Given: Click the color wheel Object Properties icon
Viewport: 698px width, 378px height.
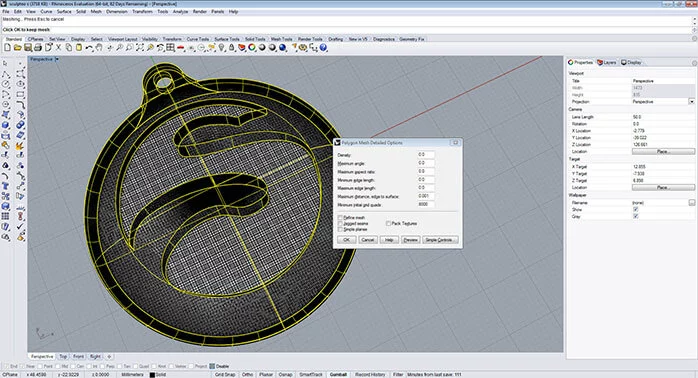Looking at the screenshot, I should click(x=252, y=48).
